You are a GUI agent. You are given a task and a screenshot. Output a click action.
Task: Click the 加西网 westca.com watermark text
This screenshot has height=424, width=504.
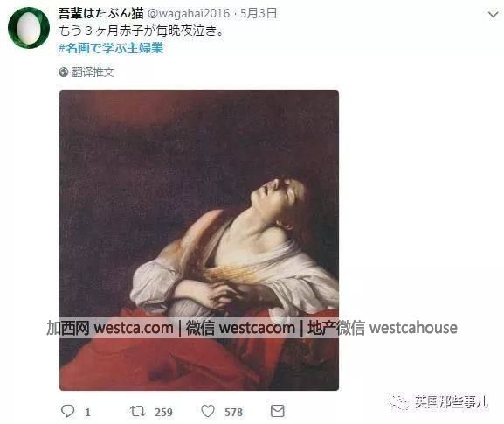pos(110,328)
